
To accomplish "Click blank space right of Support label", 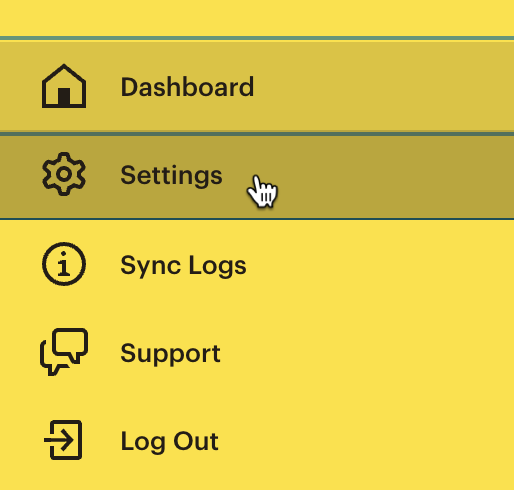I will coord(367,352).
